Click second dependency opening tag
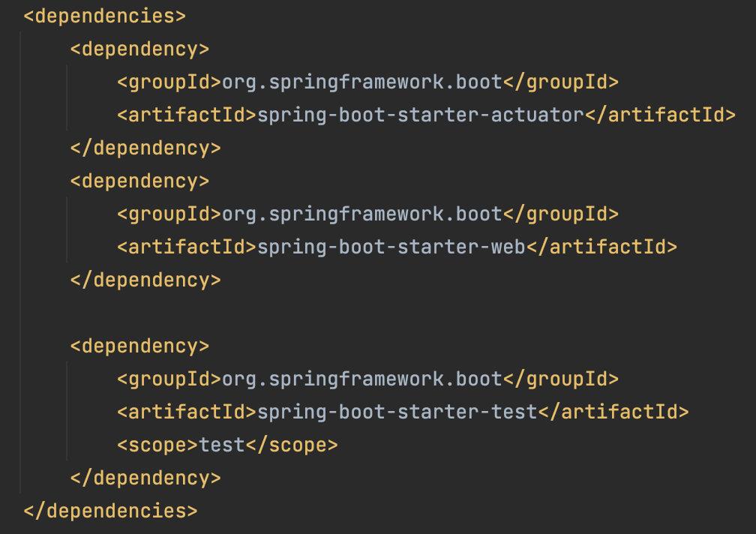This screenshot has height=534, width=756. tap(139, 181)
